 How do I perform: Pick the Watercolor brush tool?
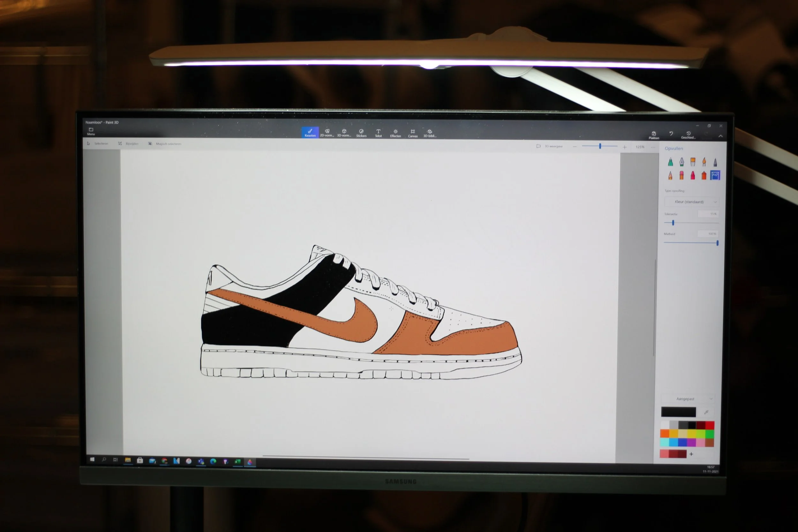(704, 162)
